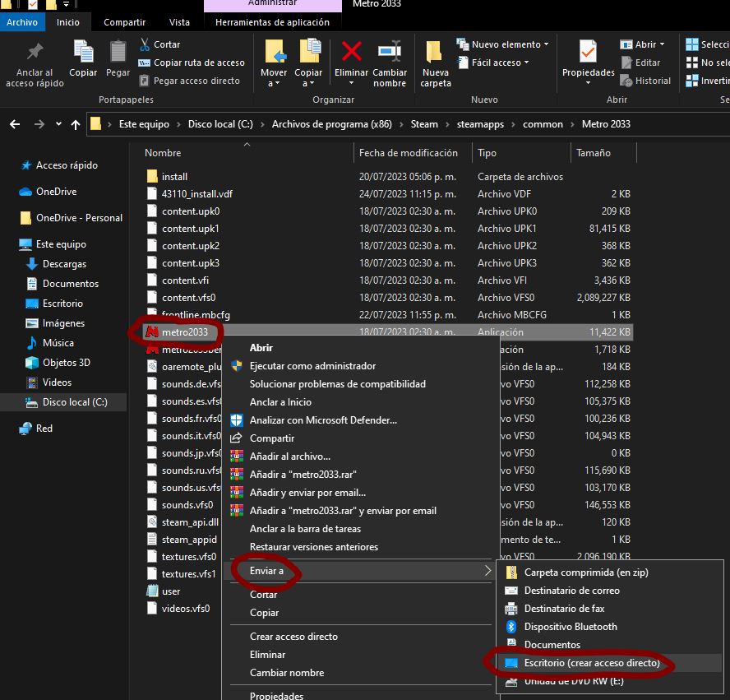Choose Anclar a la barra de tareas

pos(305,529)
